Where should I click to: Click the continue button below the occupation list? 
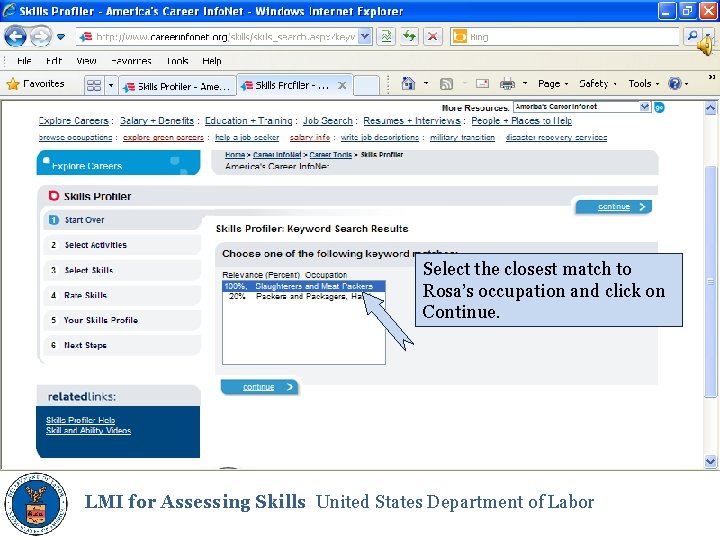[x=259, y=387]
